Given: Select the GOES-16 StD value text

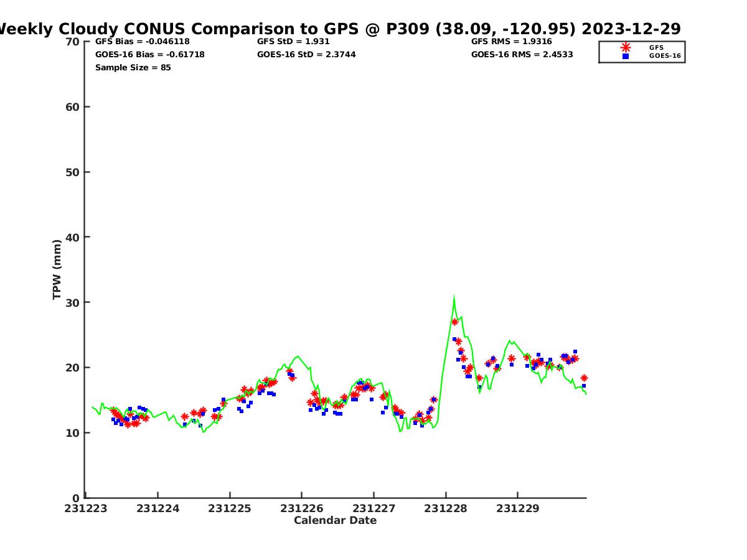Looking at the screenshot, I should pyautogui.click(x=306, y=55).
